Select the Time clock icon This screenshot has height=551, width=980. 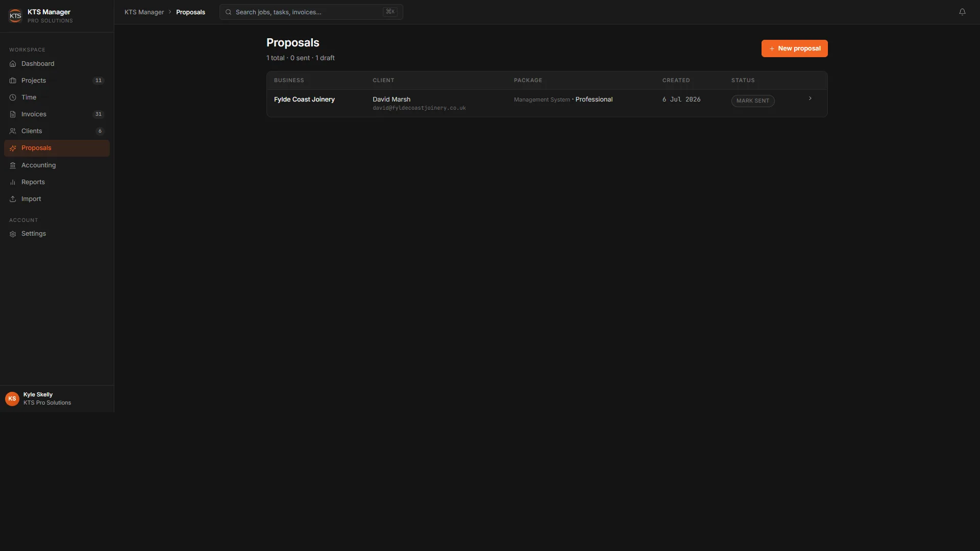tap(13, 97)
